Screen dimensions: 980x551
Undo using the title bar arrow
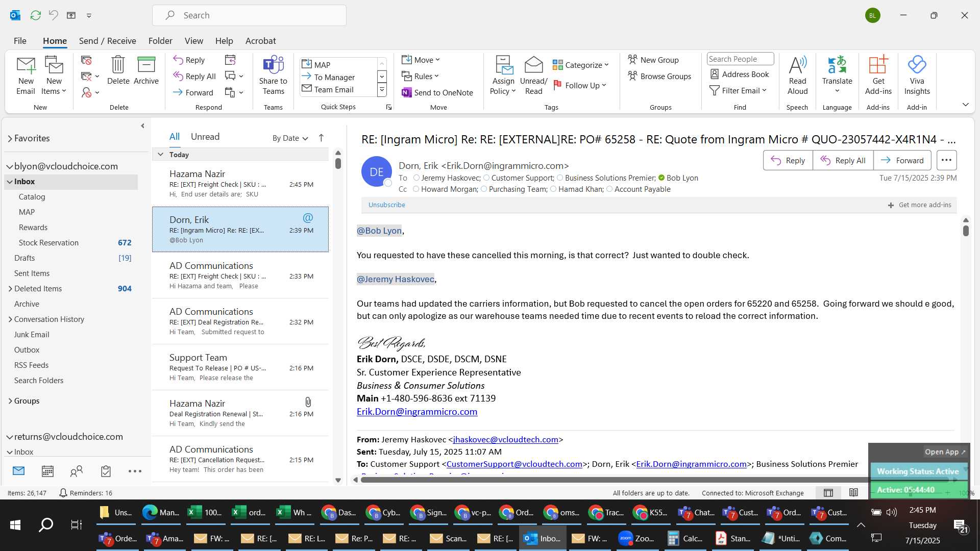click(53, 15)
